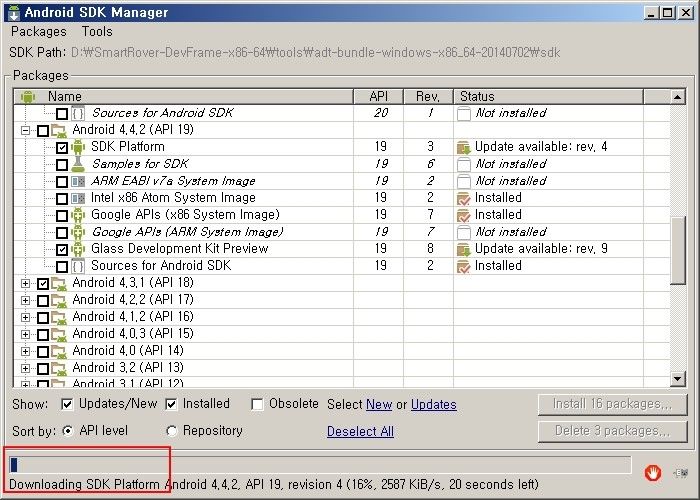Click the folder icon for Android 4.0 (API 14)
This screenshot has height=500, width=700.
(58, 351)
